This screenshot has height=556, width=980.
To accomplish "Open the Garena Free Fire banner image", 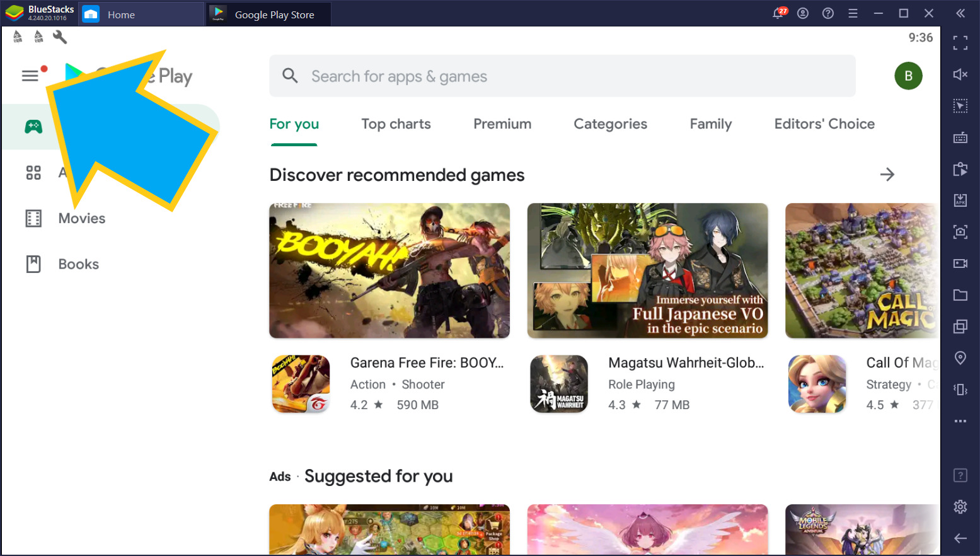I will click(x=389, y=270).
